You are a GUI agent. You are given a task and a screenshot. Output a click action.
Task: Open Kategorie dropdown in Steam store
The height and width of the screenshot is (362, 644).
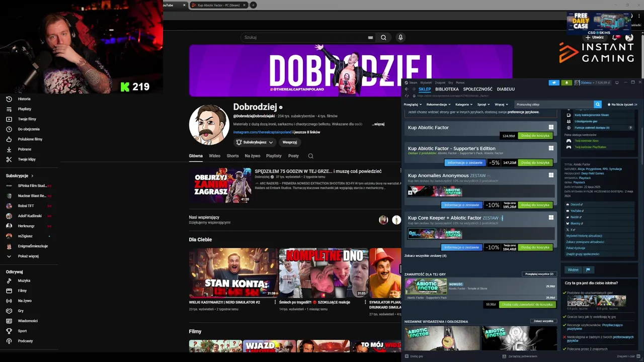(464, 105)
